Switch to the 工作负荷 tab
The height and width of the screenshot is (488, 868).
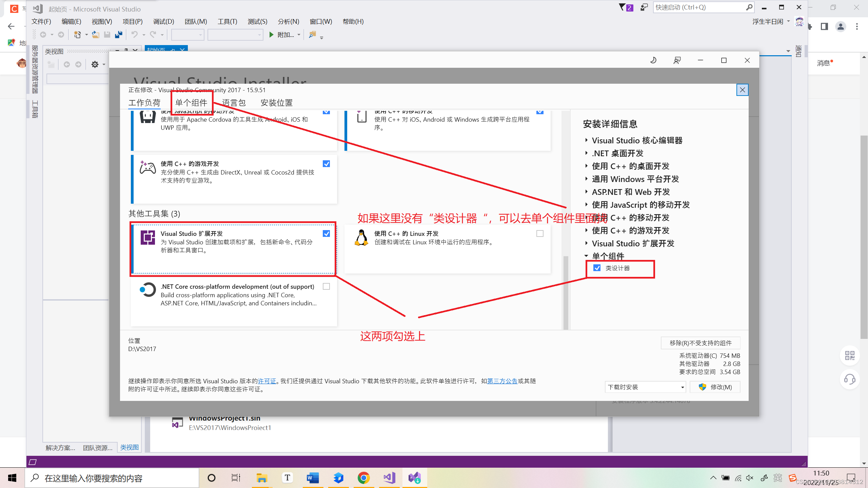[144, 102]
